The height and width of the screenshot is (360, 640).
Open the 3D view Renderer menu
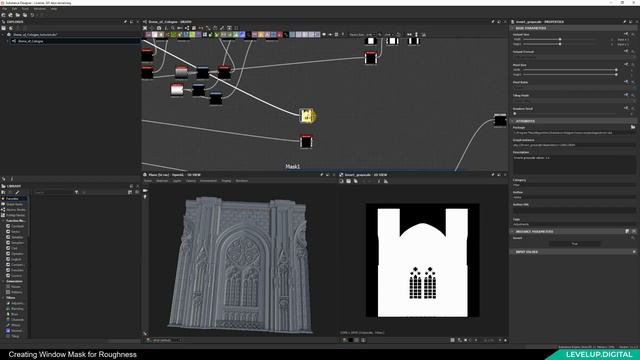tap(242, 181)
